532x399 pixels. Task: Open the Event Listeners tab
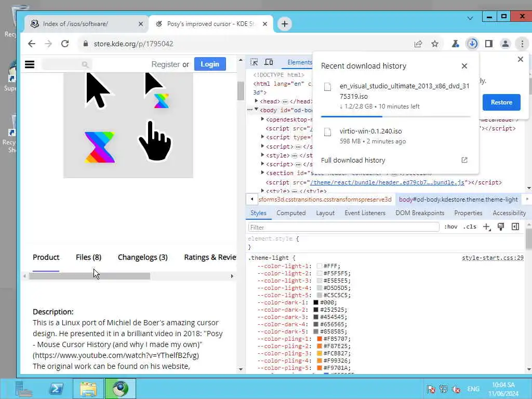(x=365, y=212)
